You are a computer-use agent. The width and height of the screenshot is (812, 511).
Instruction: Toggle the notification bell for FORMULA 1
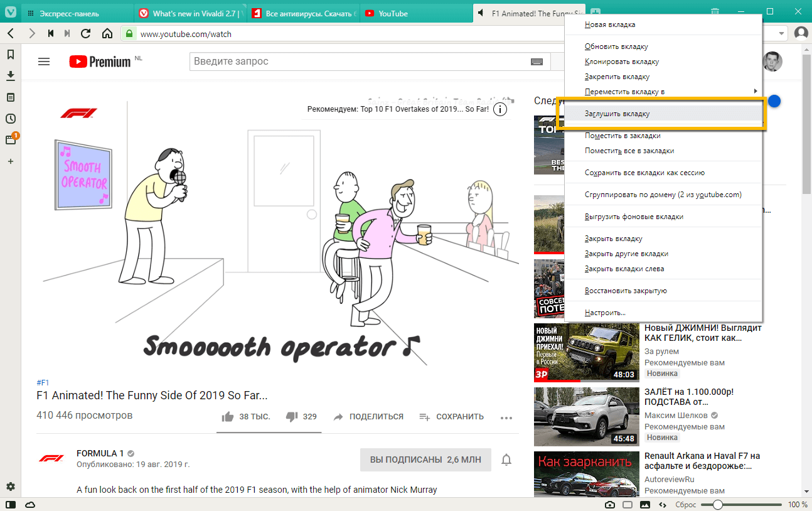[506, 460]
